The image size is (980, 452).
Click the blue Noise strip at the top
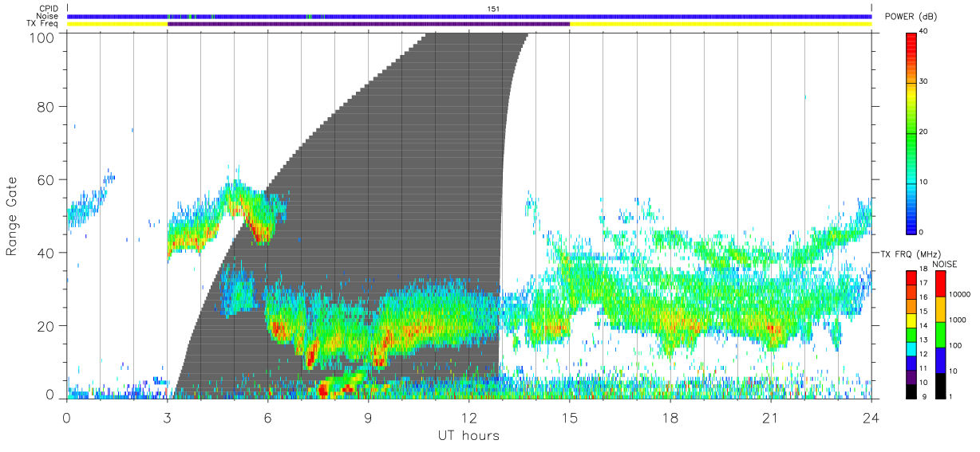pos(469,16)
